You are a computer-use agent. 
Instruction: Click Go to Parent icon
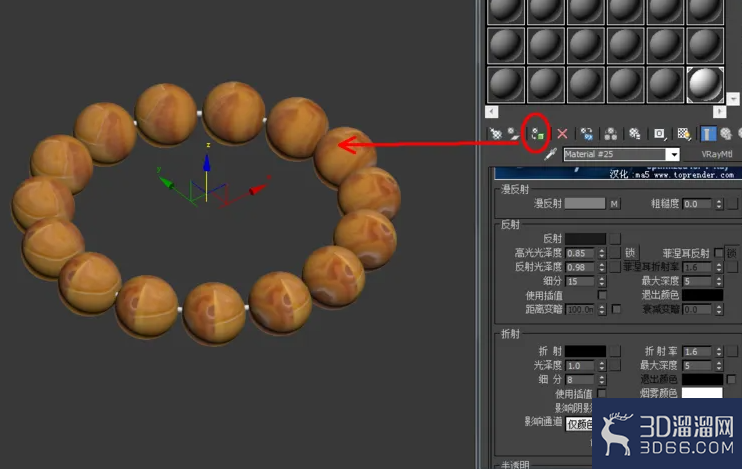click(x=726, y=134)
